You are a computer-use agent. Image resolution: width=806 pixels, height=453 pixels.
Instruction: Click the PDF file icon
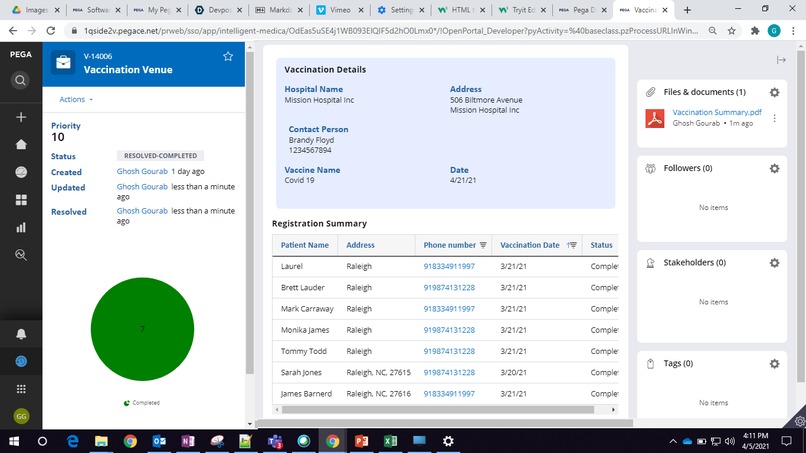(654, 118)
